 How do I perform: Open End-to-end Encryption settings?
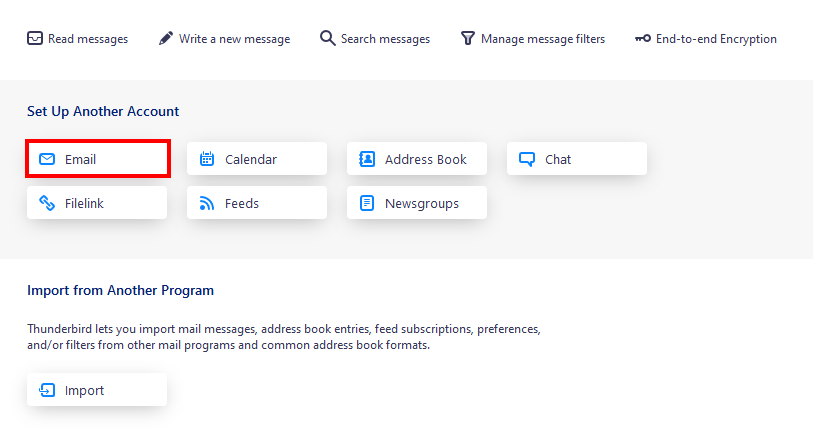(706, 38)
